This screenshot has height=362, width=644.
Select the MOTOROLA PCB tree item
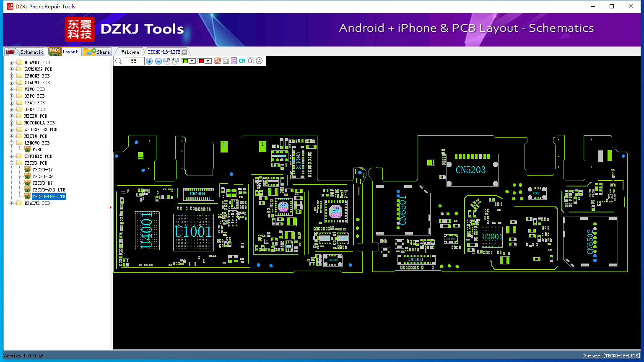[x=39, y=123]
